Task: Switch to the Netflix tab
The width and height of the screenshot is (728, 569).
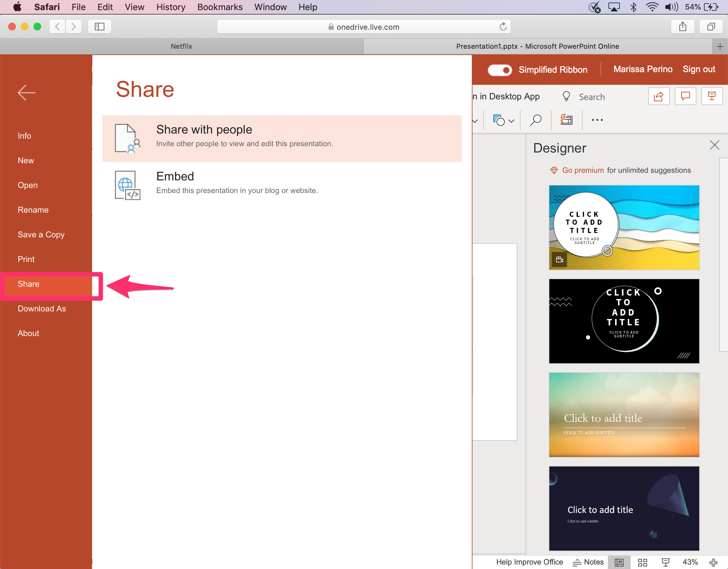Action: coord(181,46)
